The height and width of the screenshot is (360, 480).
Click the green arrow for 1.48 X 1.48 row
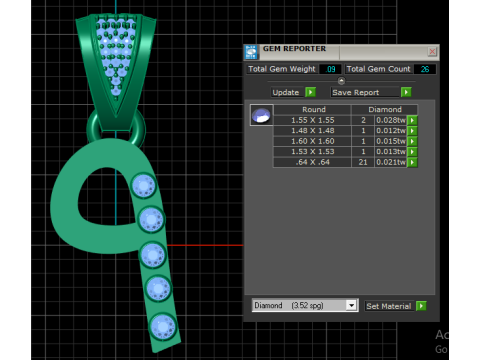tap(412, 131)
